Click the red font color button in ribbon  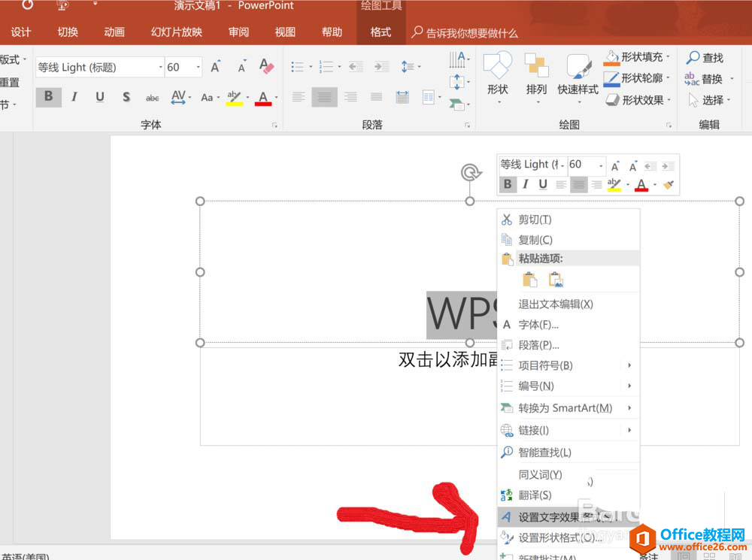pos(262,98)
